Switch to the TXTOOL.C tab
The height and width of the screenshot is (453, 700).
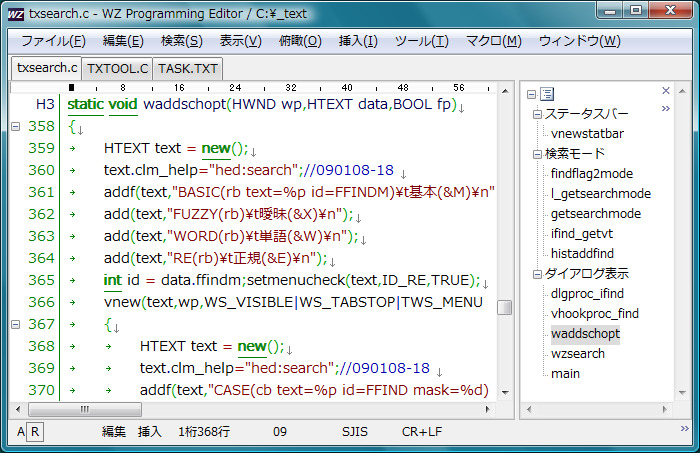[x=117, y=69]
